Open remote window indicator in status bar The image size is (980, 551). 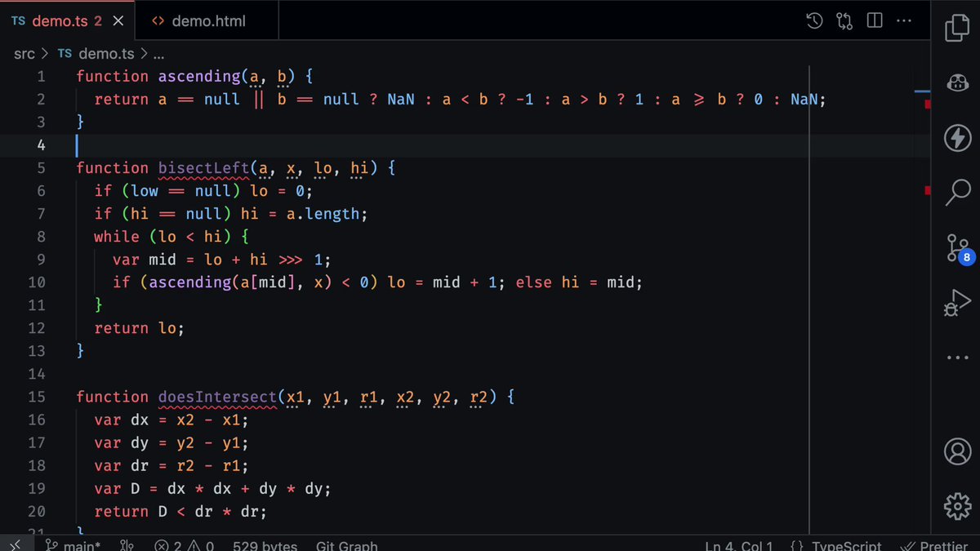[x=16, y=545]
